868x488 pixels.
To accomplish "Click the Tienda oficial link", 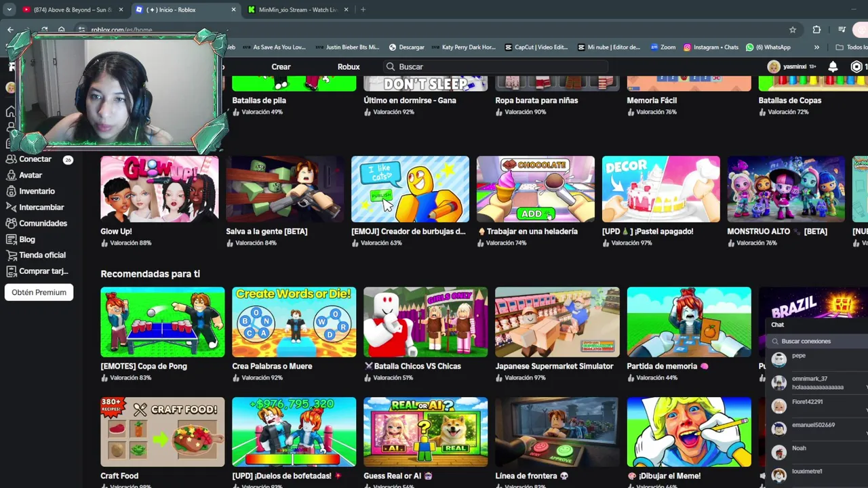I will 42,255.
